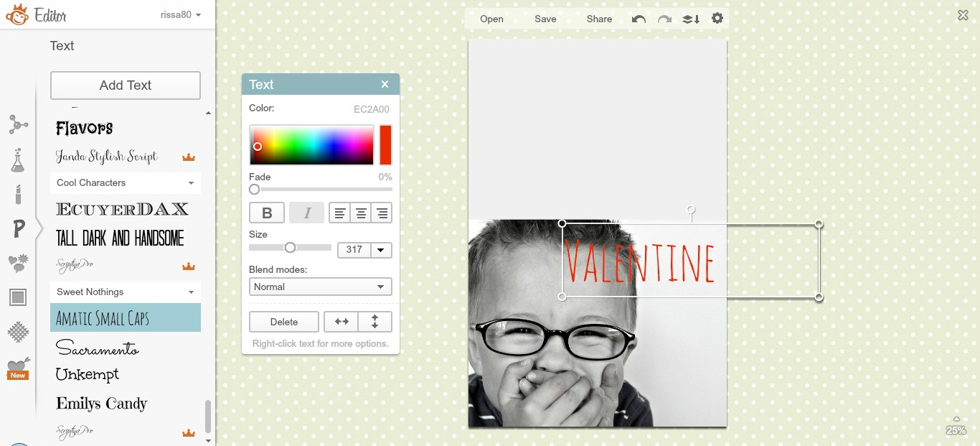Image resolution: width=980 pixels, height=446 pixels.
Task: Close the editor with top-right X
Action: (963, 15)
